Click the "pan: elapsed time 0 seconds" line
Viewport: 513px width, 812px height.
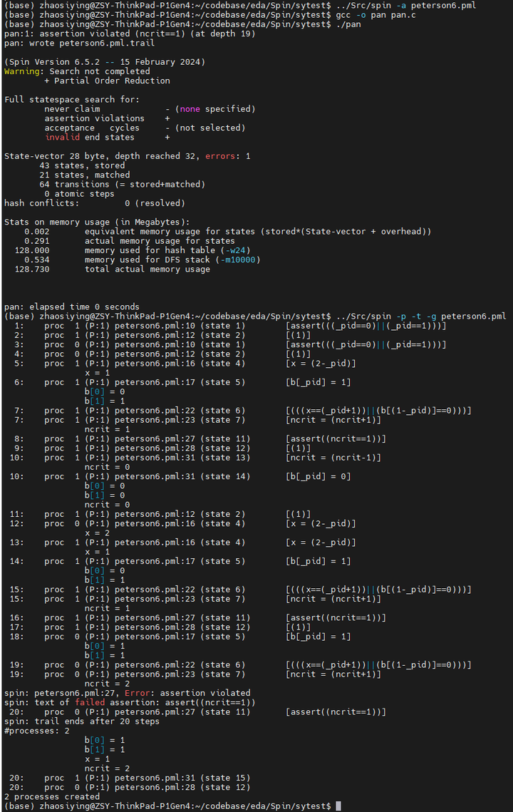click(71, 307)
